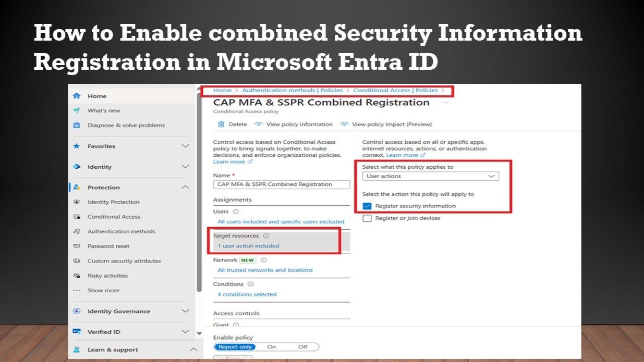Click '1 user action included' under Target resources
This screenshot has width=644, height=362.
point(249,245)
